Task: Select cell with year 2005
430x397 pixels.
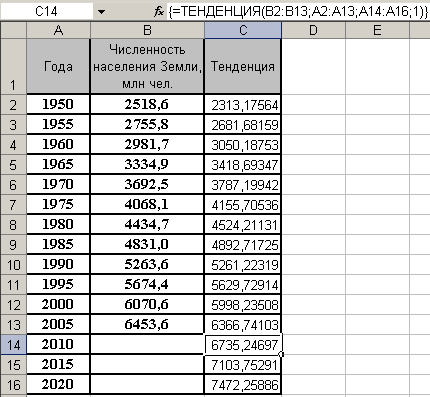Action: (x=58, y=325)
